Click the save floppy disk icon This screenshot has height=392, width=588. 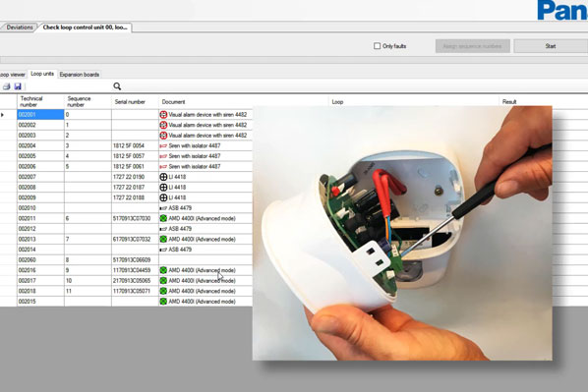[18, 86]
